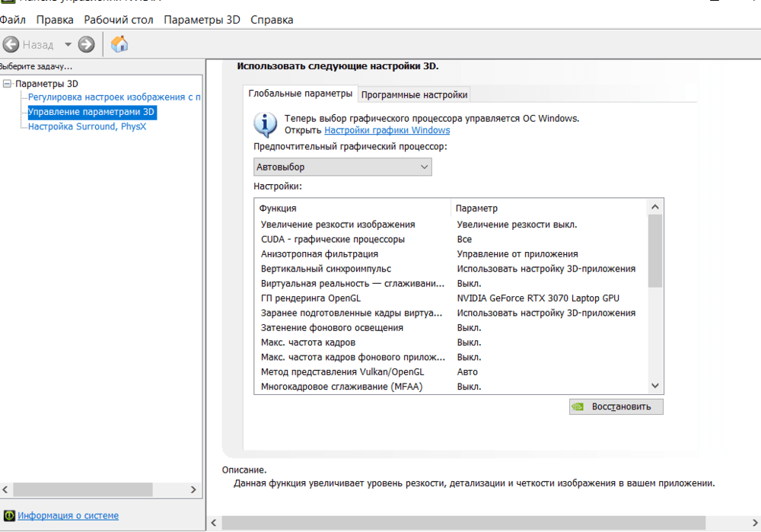761x532 pixels.
Task: Open the Настройки графики Windows link
Action: 387,130
